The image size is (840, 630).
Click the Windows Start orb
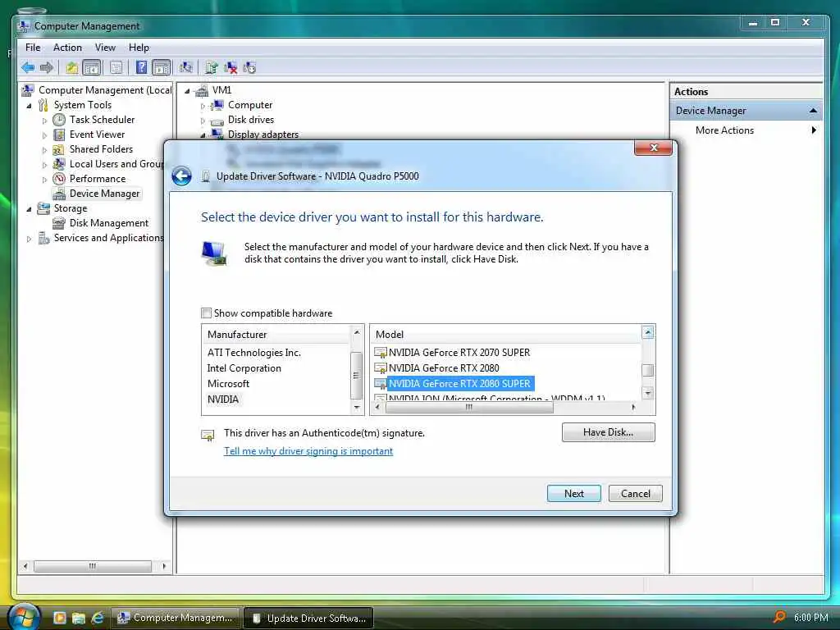(24, 617)
